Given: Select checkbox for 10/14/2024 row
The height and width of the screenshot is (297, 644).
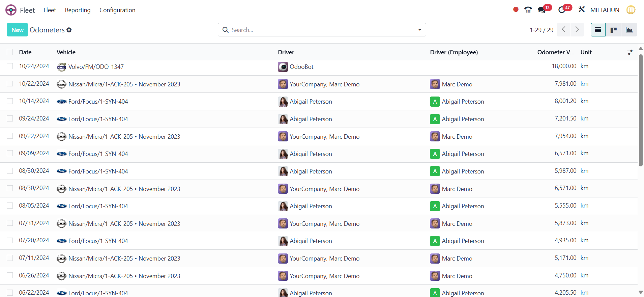Looking at the screenshot, I should click(x=10, y=101).
